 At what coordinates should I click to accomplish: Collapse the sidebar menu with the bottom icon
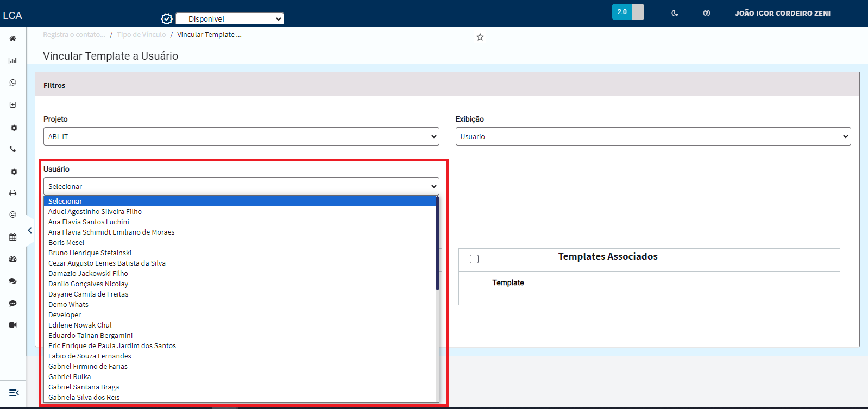14,392
